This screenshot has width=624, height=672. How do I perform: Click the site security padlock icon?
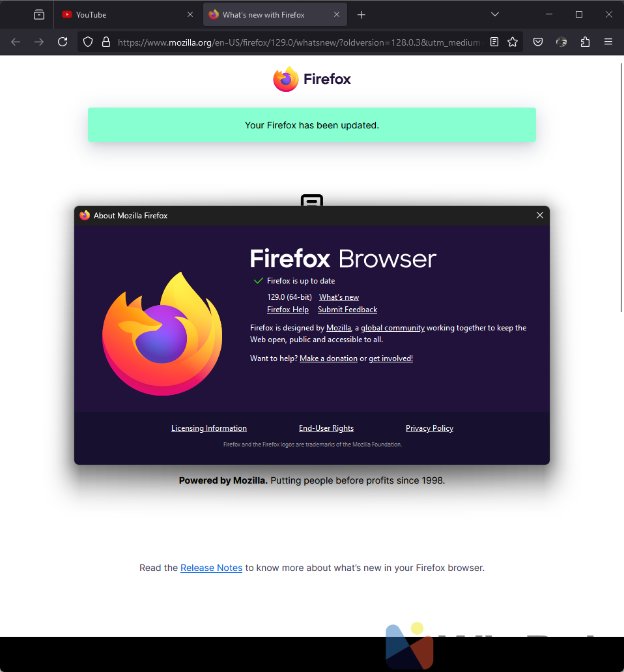[x=106, y=42]
